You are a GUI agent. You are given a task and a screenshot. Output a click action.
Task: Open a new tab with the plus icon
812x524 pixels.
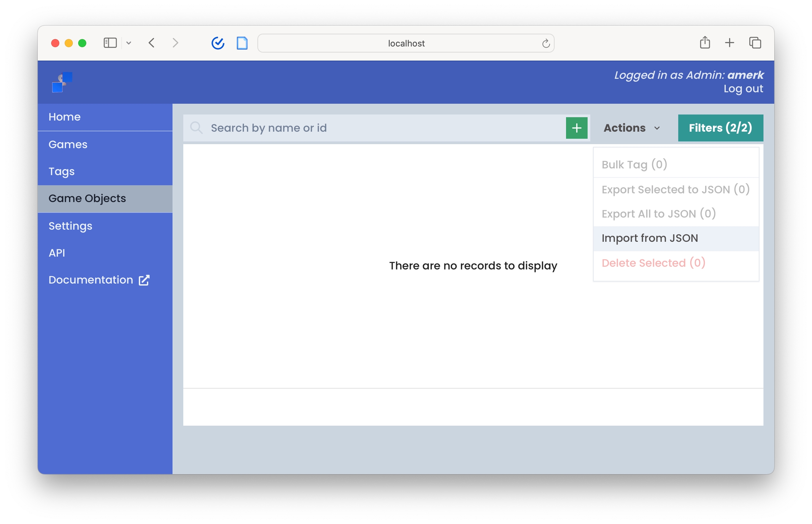coord(729,43)
